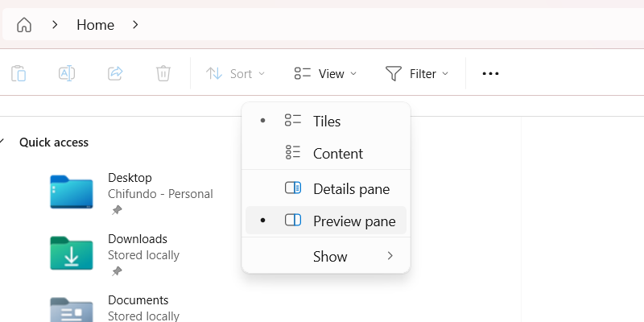
Task: Open the Downloads folder icon
Action: (x=71, y=253)
